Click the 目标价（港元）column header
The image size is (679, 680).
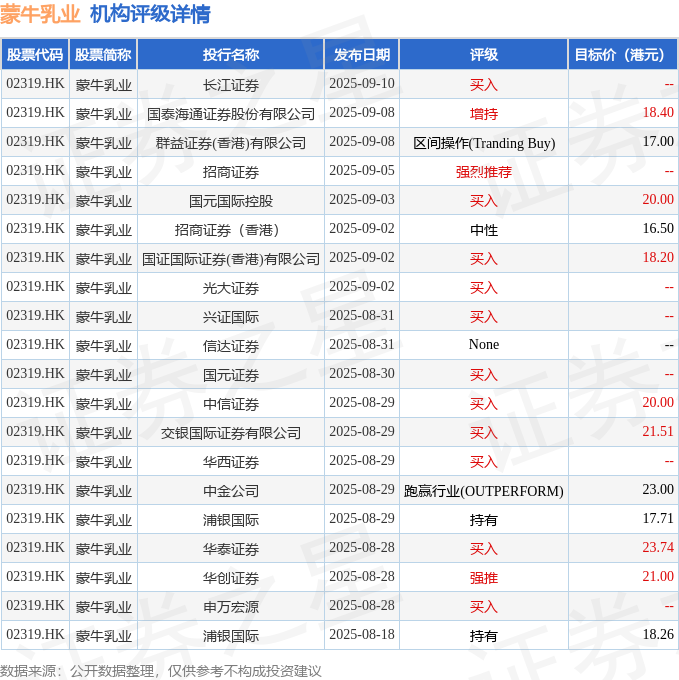tap(623, 55)
